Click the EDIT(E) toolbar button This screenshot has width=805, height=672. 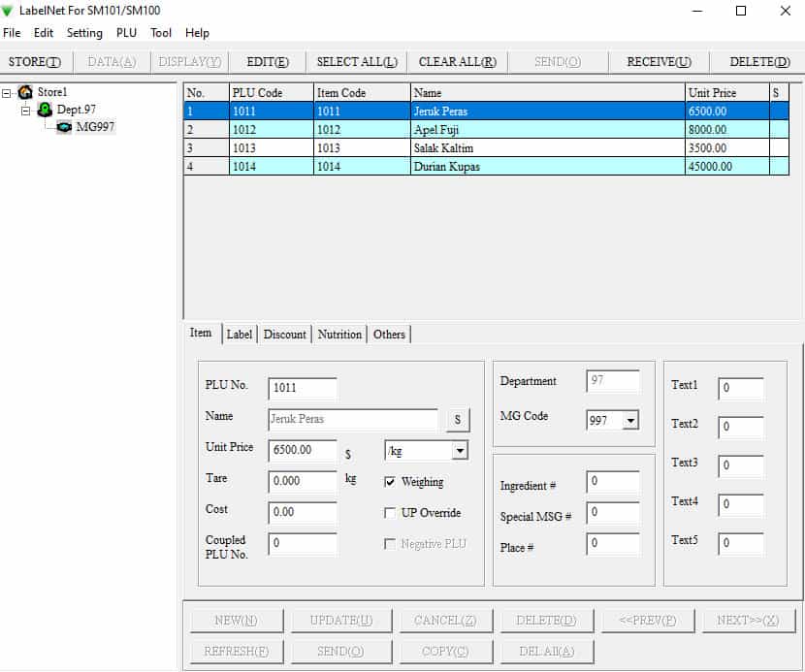268,62
